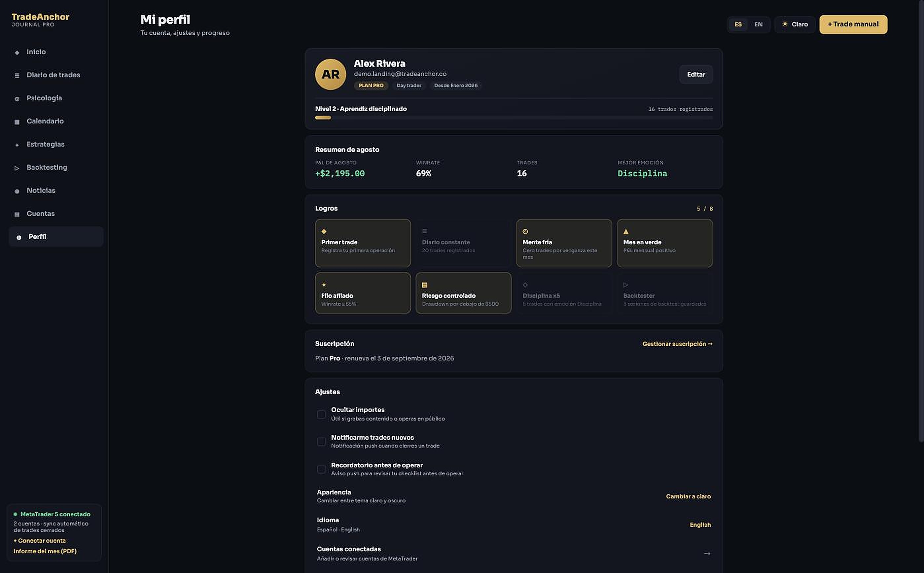Click the Cuentas grid icon
The image size is (924, 573).
pos(17,214)
